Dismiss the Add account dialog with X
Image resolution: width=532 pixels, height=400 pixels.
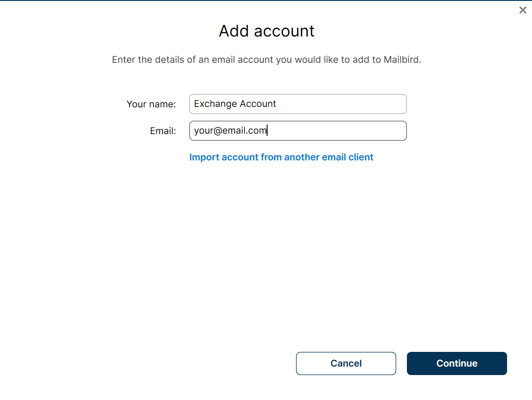(523, 10)
